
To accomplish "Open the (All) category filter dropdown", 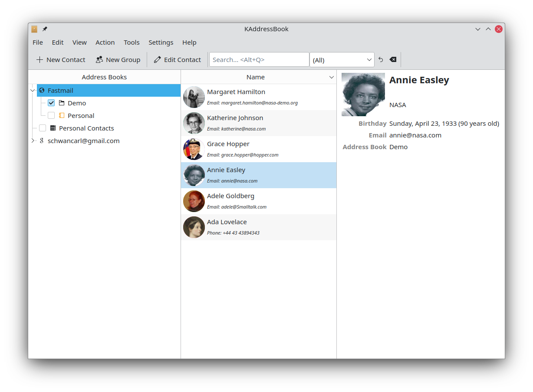I will click(342, 60).
